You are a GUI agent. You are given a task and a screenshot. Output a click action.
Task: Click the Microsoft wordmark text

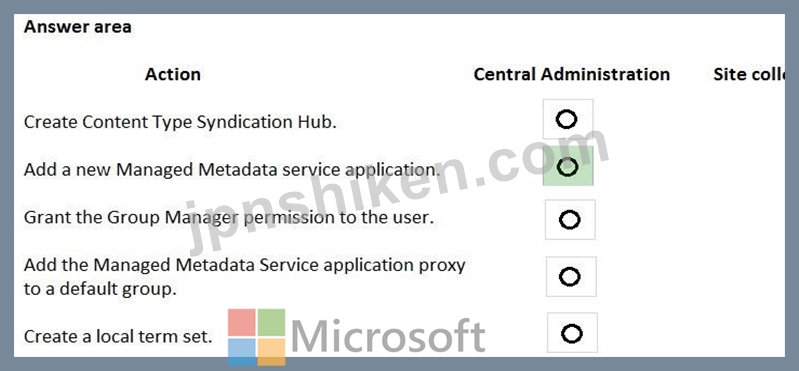[388, 336]
